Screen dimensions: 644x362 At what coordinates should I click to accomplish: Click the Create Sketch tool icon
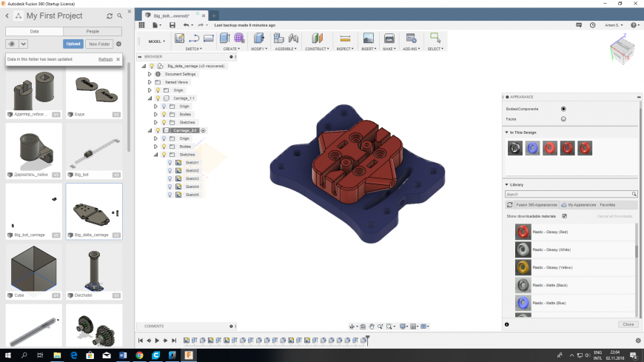coord(179,38)
